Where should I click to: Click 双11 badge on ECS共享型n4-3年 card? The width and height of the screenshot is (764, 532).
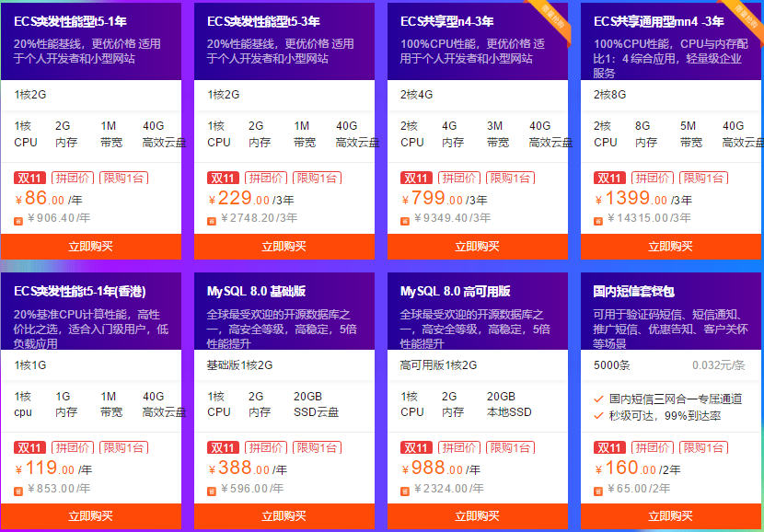[417, 178]
